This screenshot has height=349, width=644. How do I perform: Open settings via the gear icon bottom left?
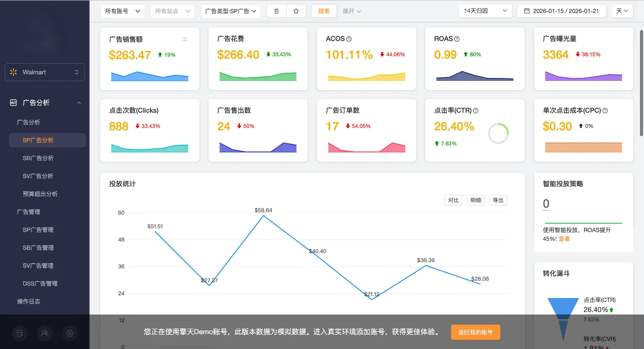tap(69, 333)
